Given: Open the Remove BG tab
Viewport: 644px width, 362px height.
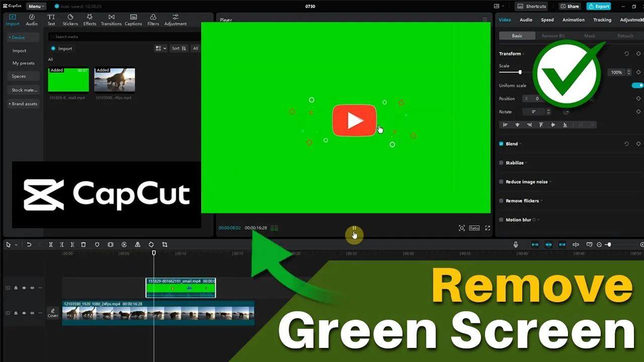Looking at the screenshot, I should point(553,36).
